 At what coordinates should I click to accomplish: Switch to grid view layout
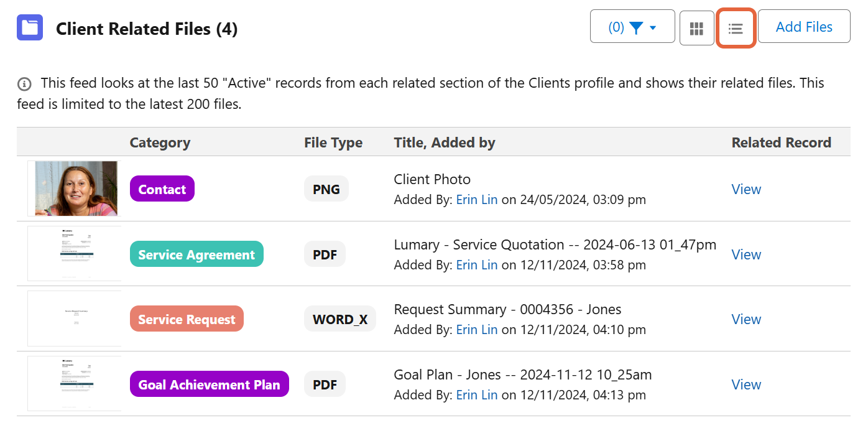click(x=696, y=28)
